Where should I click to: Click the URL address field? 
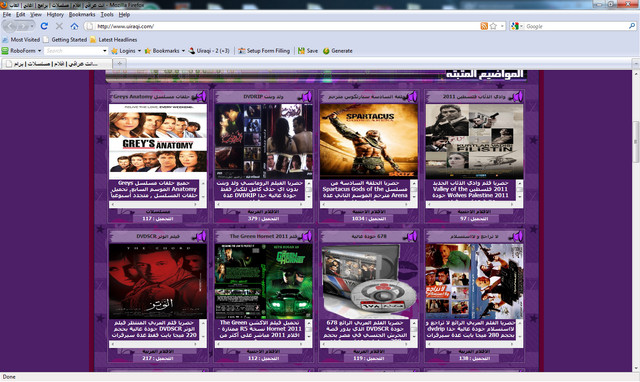click(286, 26)
